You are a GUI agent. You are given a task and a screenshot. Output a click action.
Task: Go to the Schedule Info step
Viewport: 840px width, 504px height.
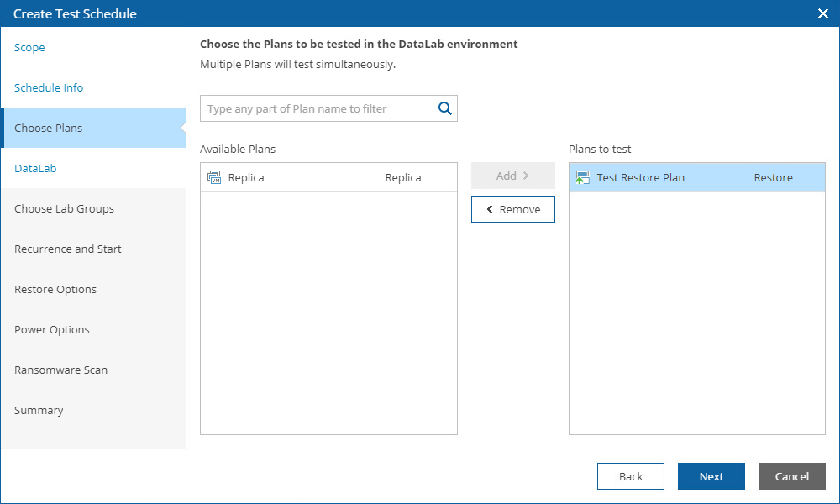tap(49, 88)
